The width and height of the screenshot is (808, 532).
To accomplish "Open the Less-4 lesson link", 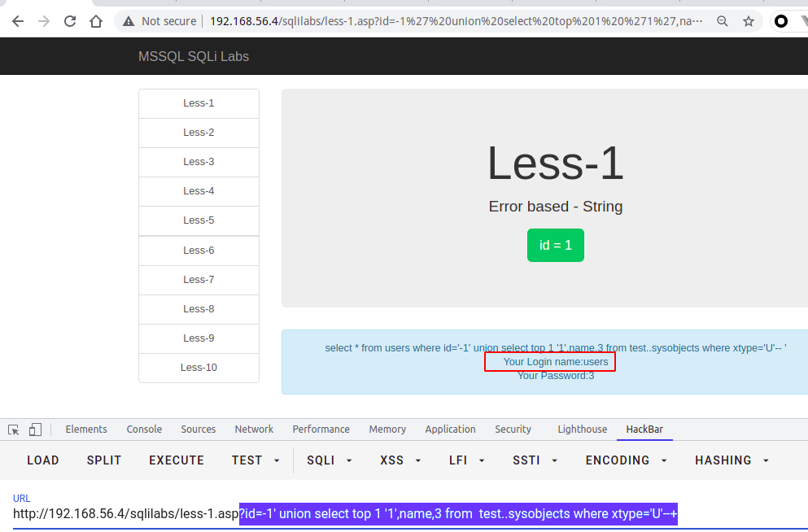I will (x=199, y=192).
